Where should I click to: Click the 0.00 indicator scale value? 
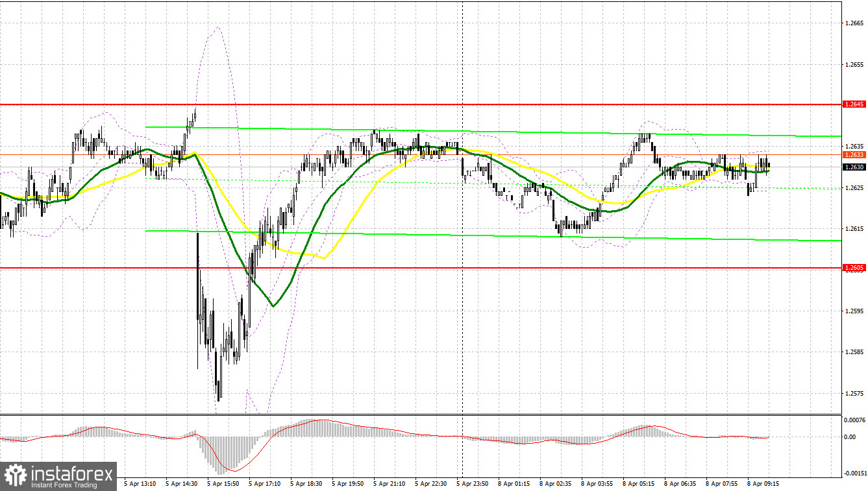(850, 437)
